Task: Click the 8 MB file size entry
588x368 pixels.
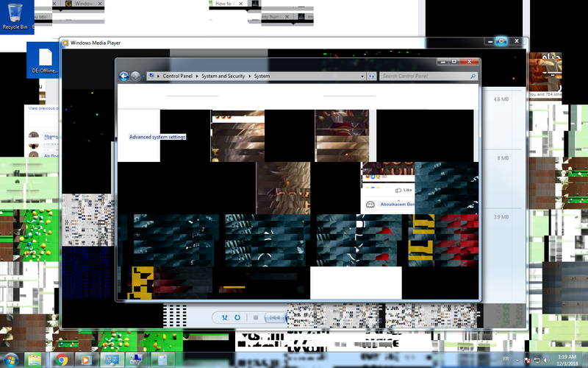Action: tap(503, 158)
